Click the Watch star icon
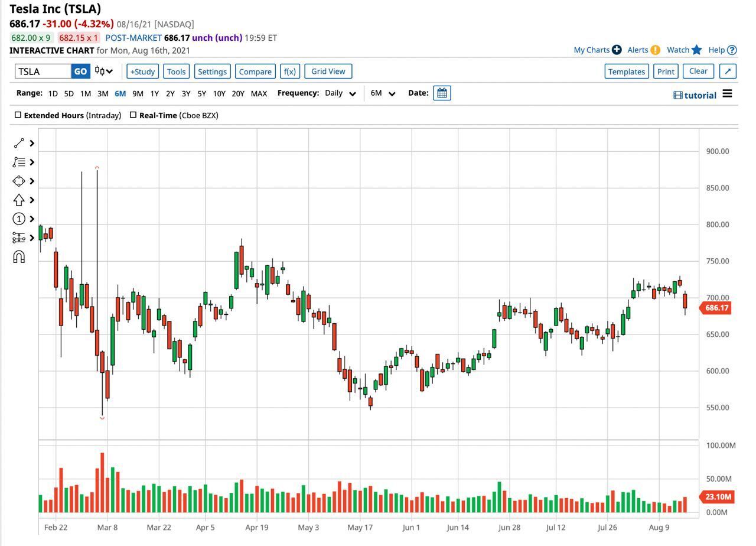 (x=697, y=50)
